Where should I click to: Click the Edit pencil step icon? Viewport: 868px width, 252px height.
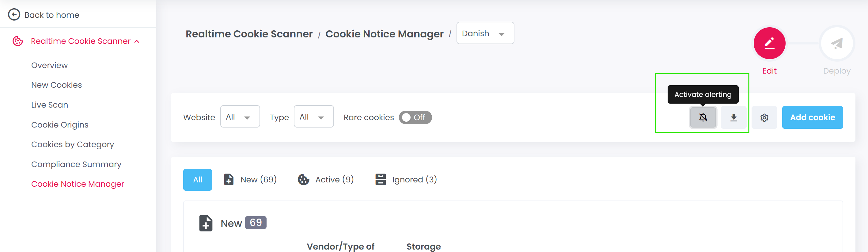click(769, 43)
